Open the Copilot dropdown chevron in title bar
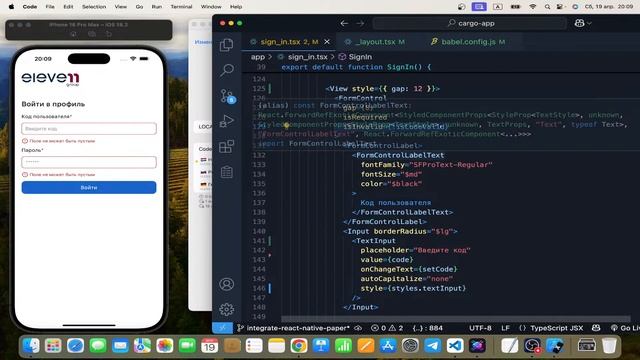The image size is (640, 360). (x=589, y=24)
